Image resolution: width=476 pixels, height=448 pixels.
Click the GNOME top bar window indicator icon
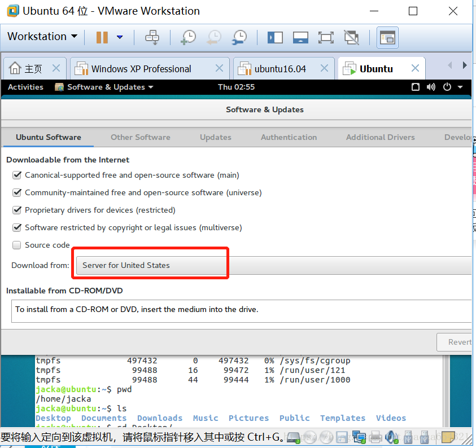415,87
